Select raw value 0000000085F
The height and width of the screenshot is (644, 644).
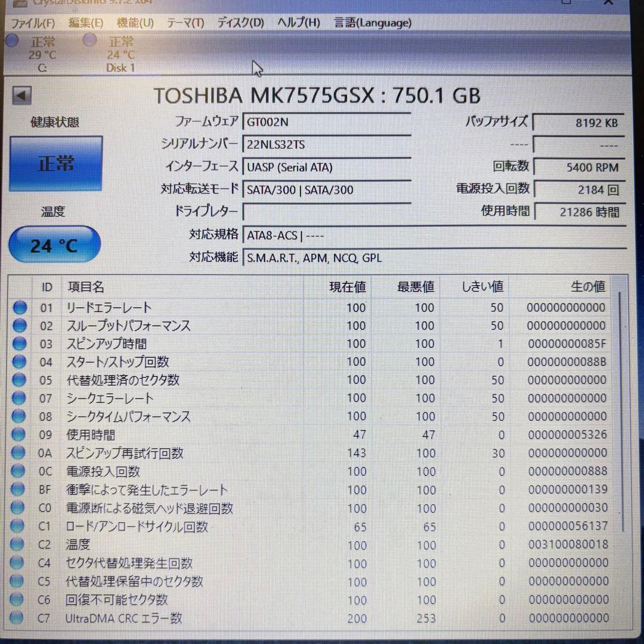click(x=567, y=343)
